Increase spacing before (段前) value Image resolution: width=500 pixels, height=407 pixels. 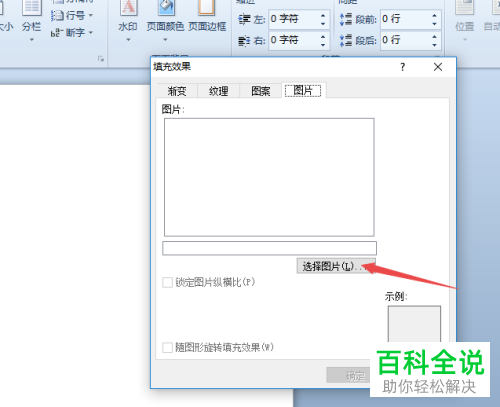[434, 15]
